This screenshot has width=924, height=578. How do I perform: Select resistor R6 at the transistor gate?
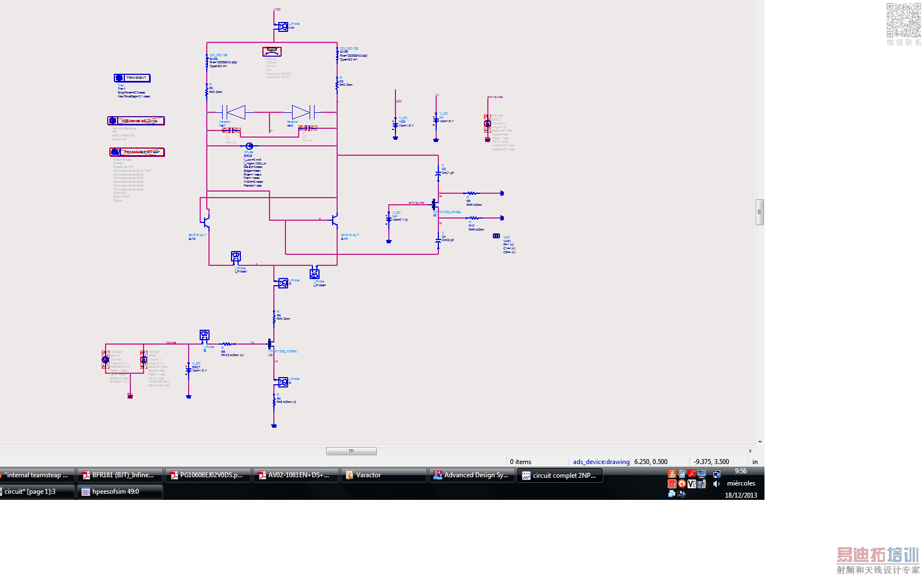click(x=227, y=344)
